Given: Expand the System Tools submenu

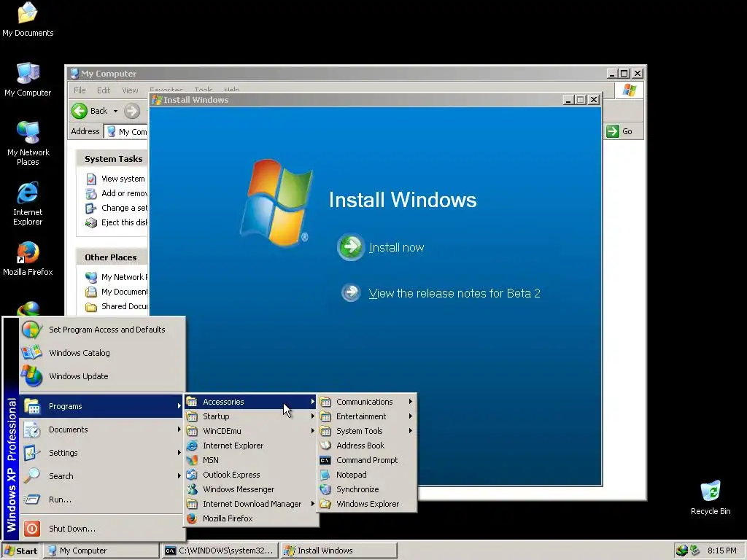Looking at the screenshot, I should [367, 431].
